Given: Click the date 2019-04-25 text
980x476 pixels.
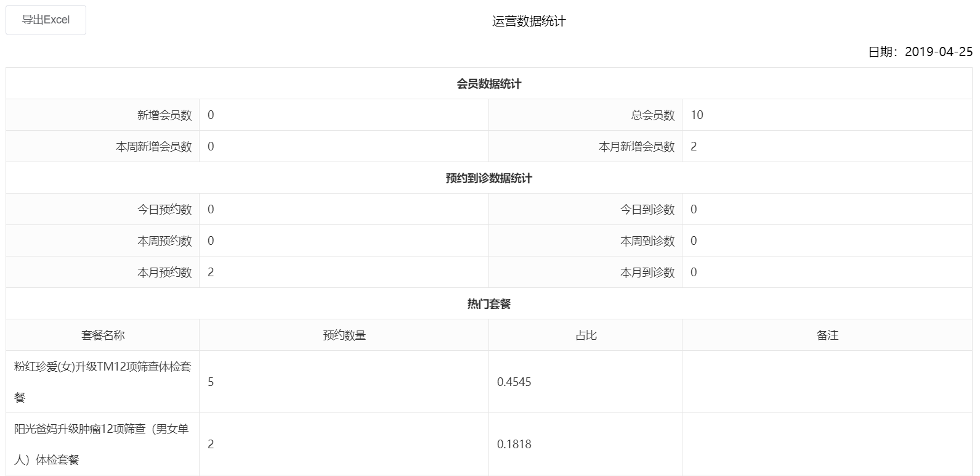Looking at the screenshot, I should pos(939,52).
